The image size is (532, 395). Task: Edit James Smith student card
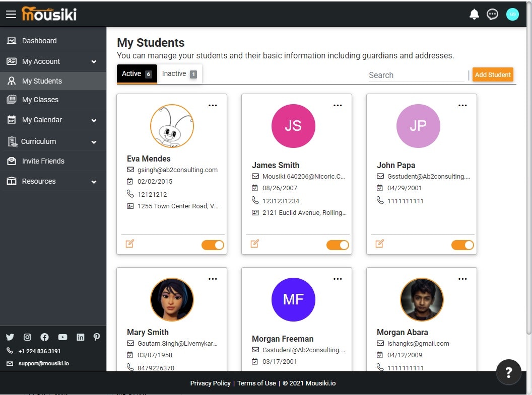point(255,244)
